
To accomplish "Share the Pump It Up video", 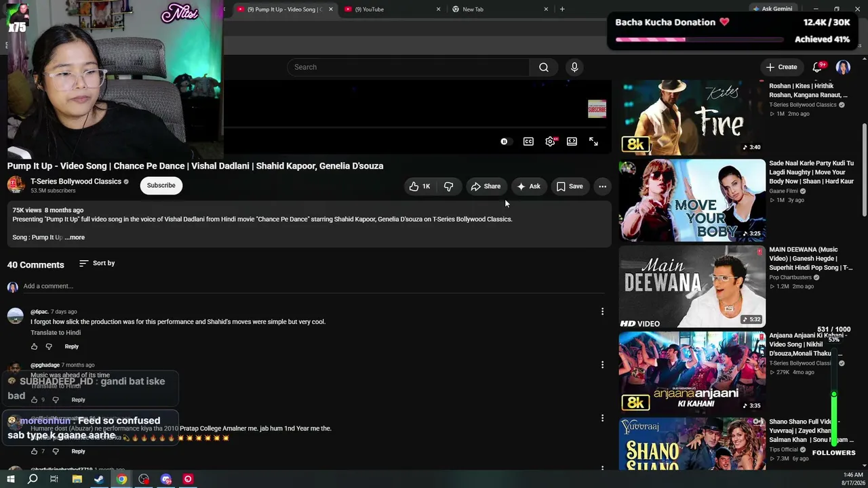I will (x=486, y=186).
